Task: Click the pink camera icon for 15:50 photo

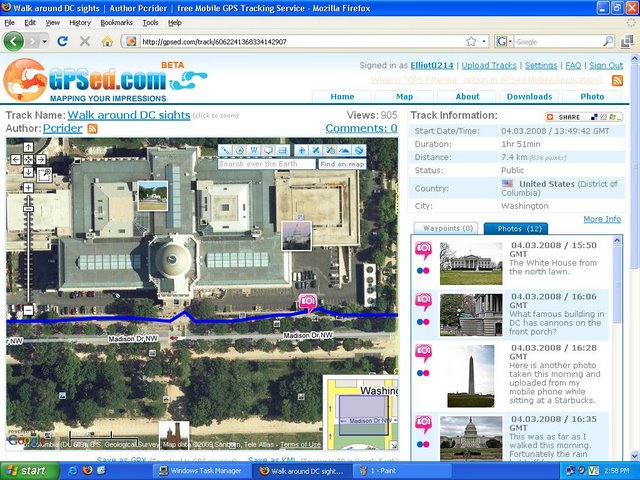Action: click(424, 250)
